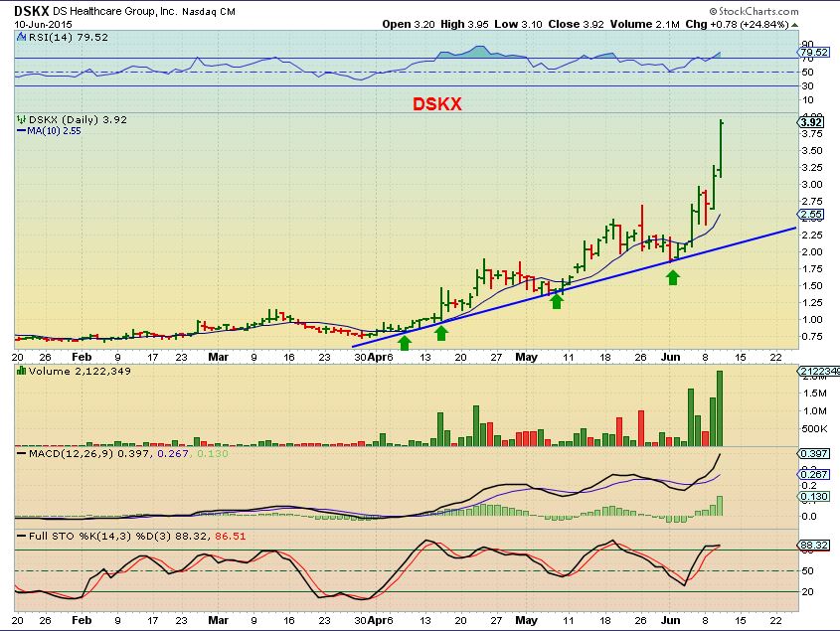Select the DSKX ticker symbol in the header
This screenshot has width=840, height=631.
pyautogui.click(x=32, y=11)
